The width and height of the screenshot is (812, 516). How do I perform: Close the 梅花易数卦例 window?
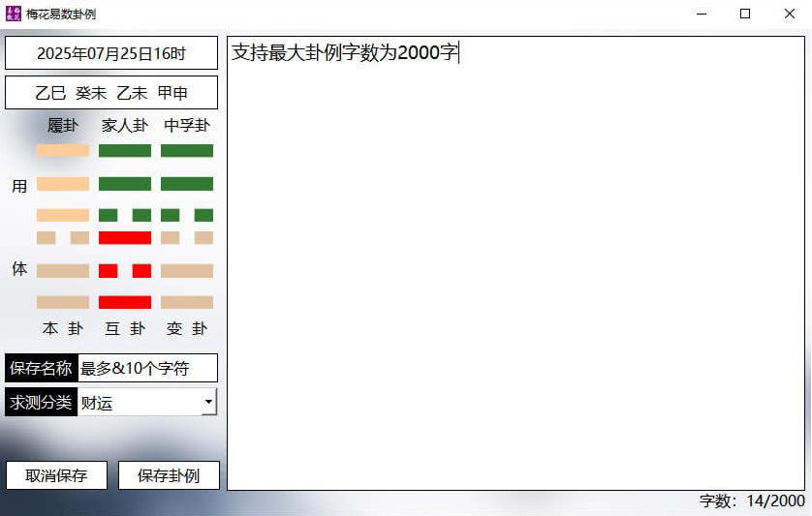click(789, 14)
